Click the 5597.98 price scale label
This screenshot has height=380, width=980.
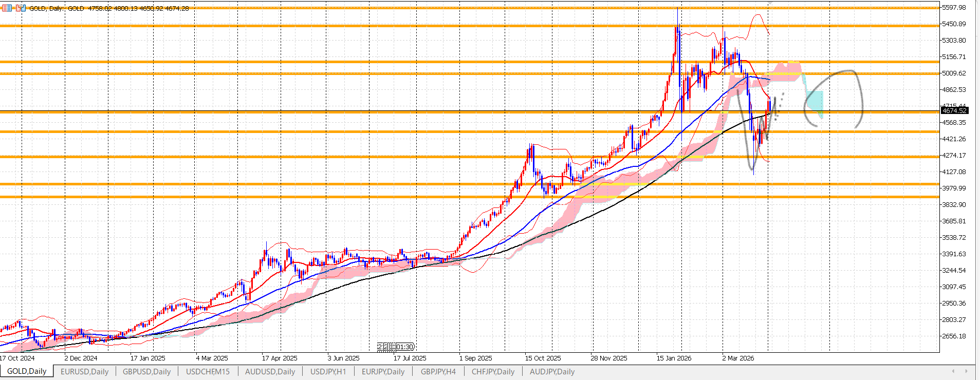click(954, 8)
